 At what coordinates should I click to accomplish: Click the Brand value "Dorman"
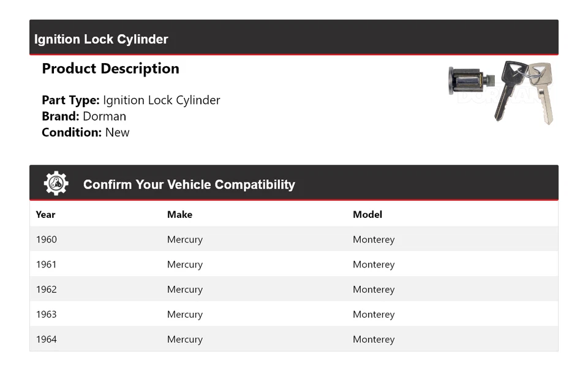click(104, 116)
